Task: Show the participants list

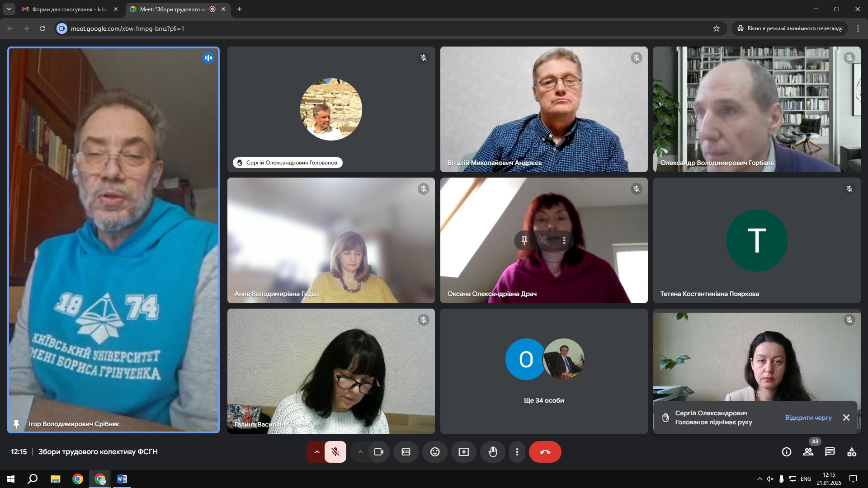Action: (808, 452)
